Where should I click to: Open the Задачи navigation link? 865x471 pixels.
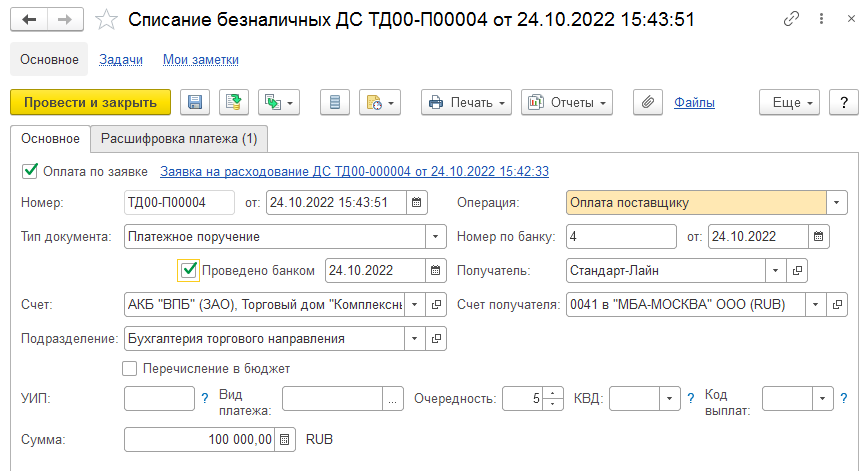click(121, 60)
